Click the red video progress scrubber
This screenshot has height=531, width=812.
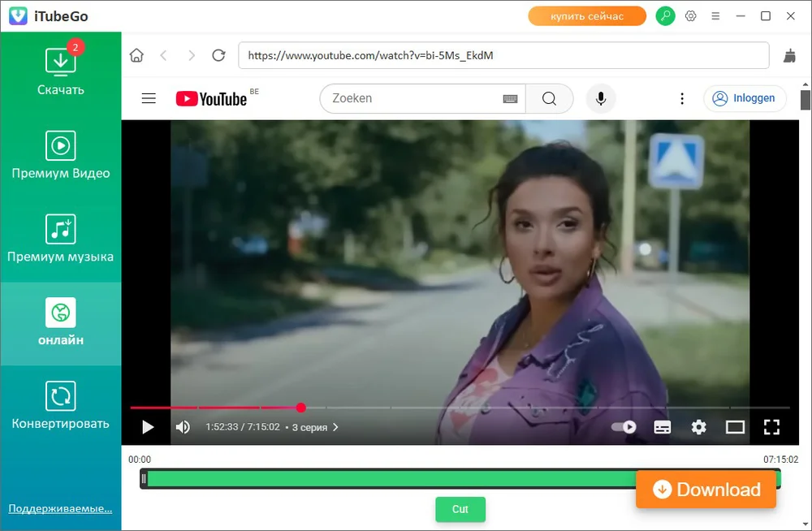click(301, 408)
